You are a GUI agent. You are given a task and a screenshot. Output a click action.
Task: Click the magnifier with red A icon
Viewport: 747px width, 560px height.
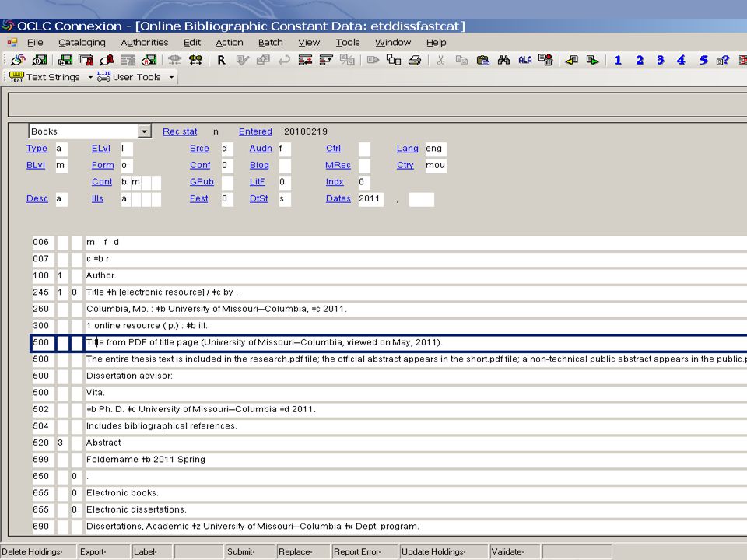tap(107, 60)
